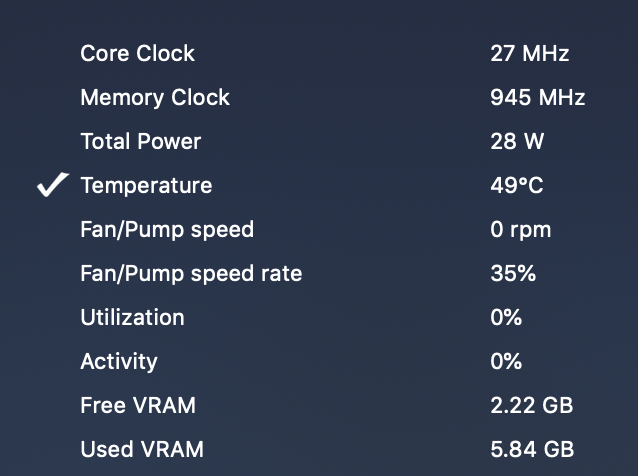Select the Core Clock menu item
638x476 pixels.
[138, 54]
